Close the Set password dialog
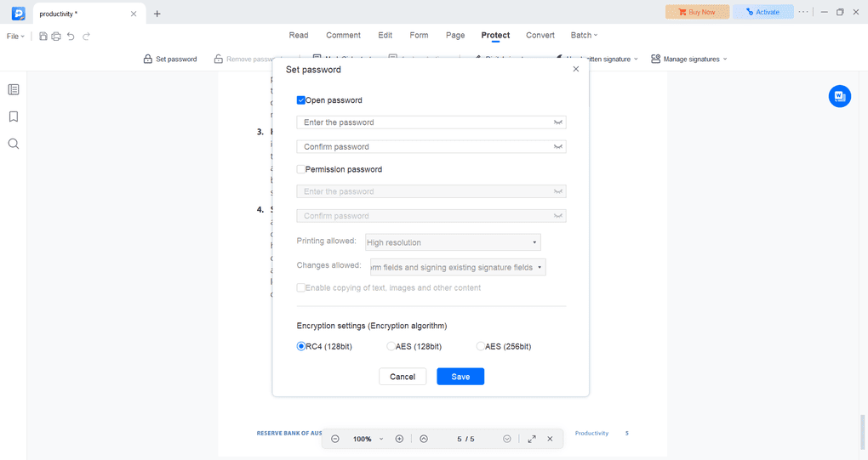This screenshot has height=460, width=868. click(576, 69)
